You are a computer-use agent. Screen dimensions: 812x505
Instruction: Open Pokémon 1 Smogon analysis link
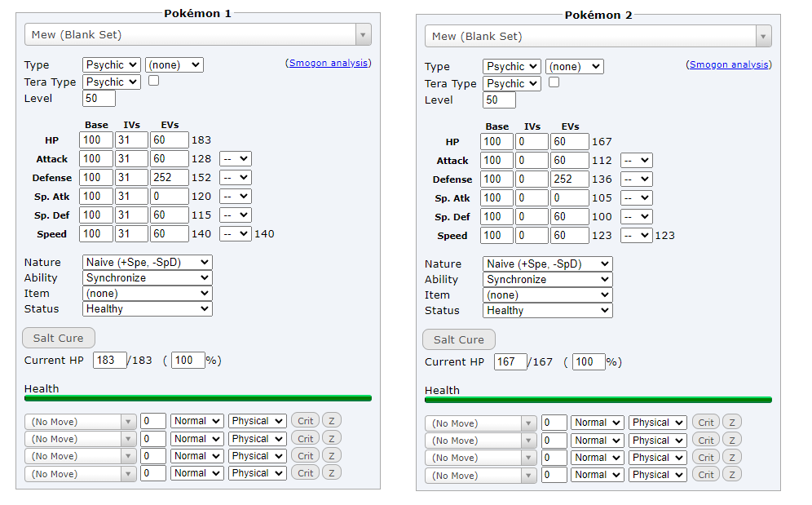click(x=329, y=63)
